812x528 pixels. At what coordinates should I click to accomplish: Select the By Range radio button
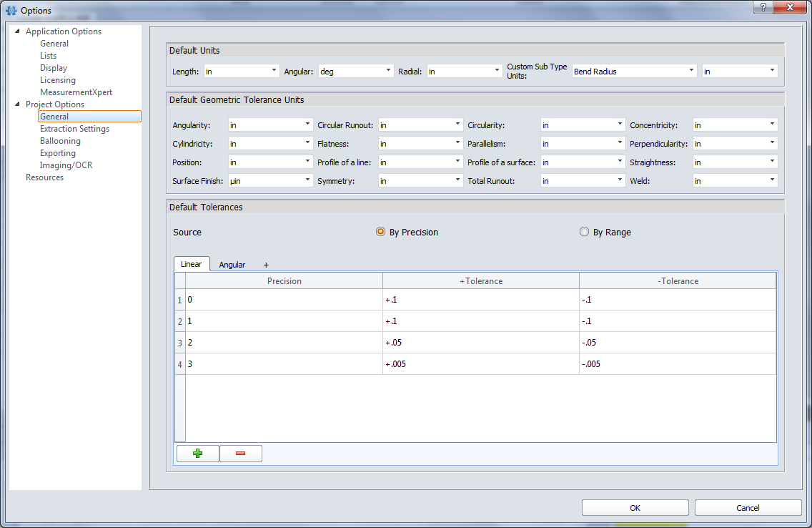(x=584, y=232)
